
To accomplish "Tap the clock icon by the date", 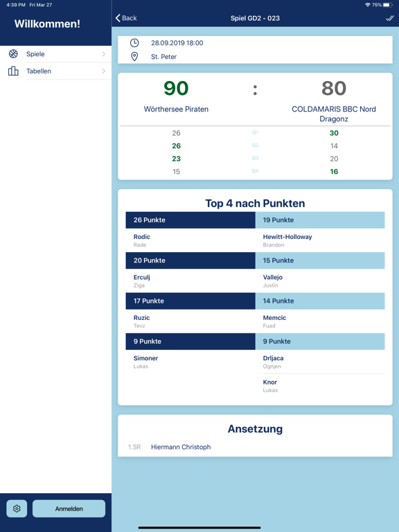I will click(x=134, y=43).
